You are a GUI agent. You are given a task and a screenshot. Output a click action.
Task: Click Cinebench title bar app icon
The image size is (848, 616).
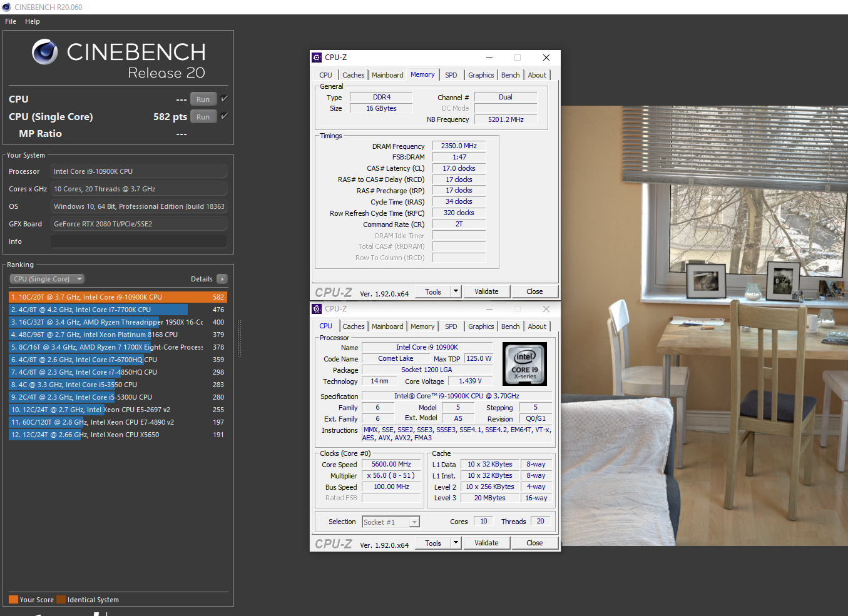tap(6, 7)
